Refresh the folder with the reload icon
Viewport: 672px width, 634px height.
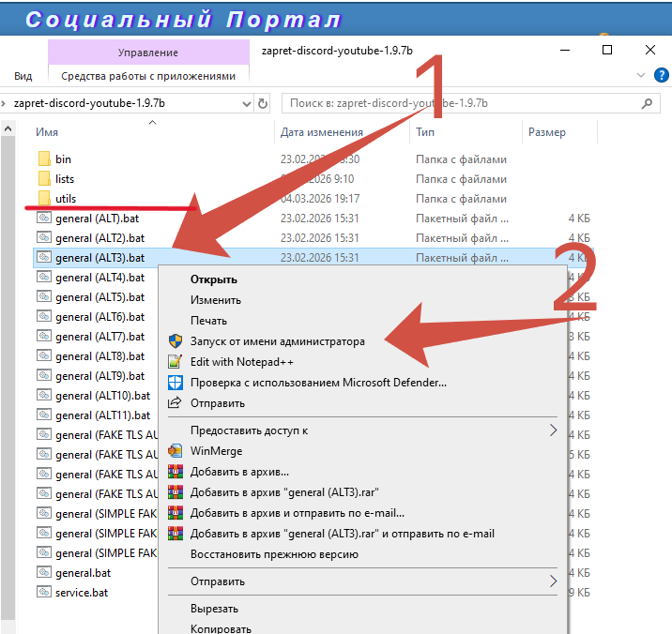[263, 103]
